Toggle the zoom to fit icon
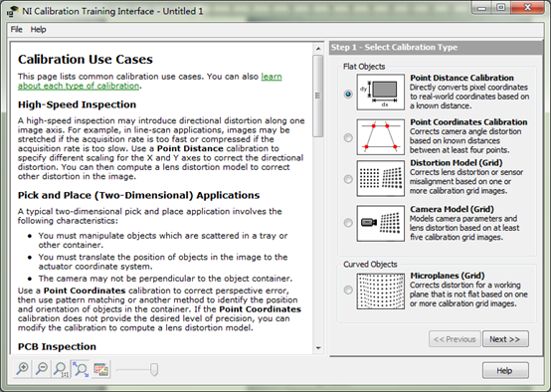This screenshot has height=392, width=551. click(x=81, y=369)
